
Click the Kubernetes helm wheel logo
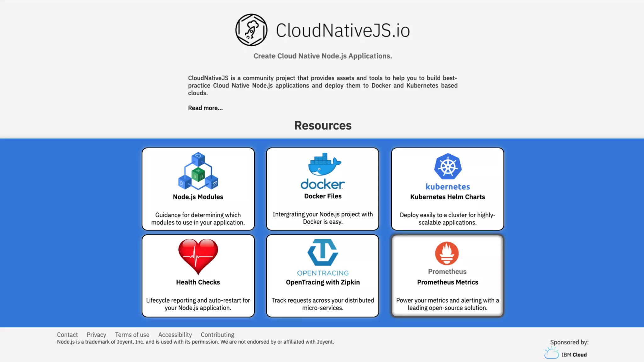[x=448, y=167]
